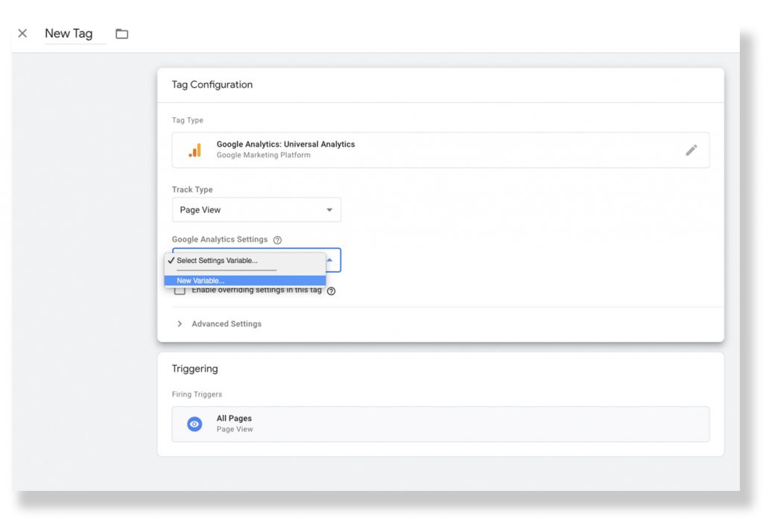Image resolution: width=763 pixels, height=532 pixels.
Task: Click the Tag Type label
Action: coord(187,120)
